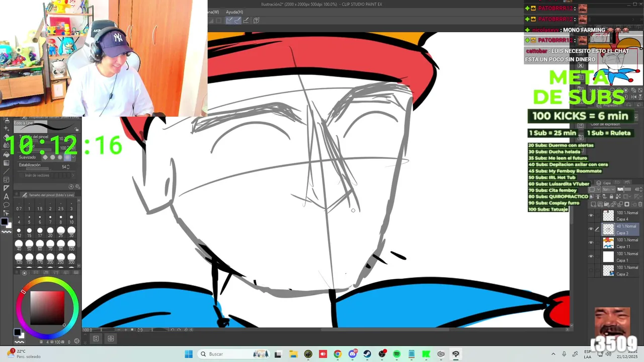Viewport: 644px width, 362px height.
Task: Open the menu of the brush size panel
Action: (17, 195)
